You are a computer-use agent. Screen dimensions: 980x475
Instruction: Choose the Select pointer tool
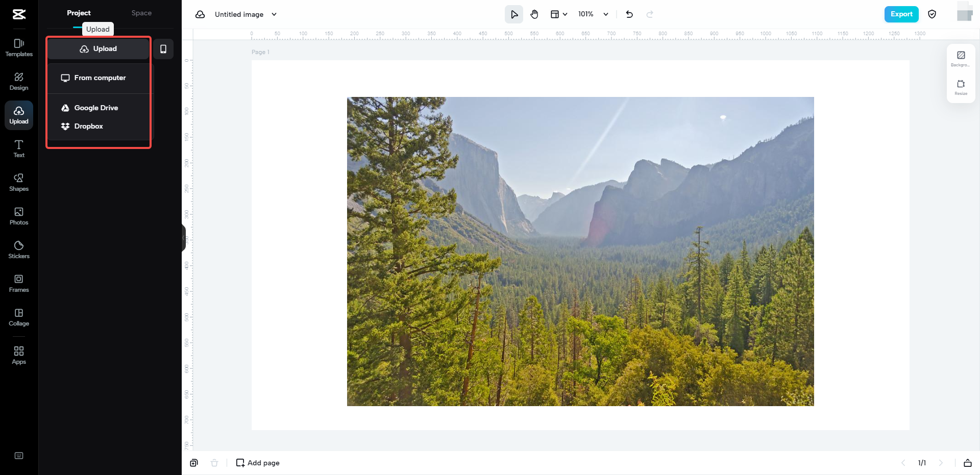514,14
